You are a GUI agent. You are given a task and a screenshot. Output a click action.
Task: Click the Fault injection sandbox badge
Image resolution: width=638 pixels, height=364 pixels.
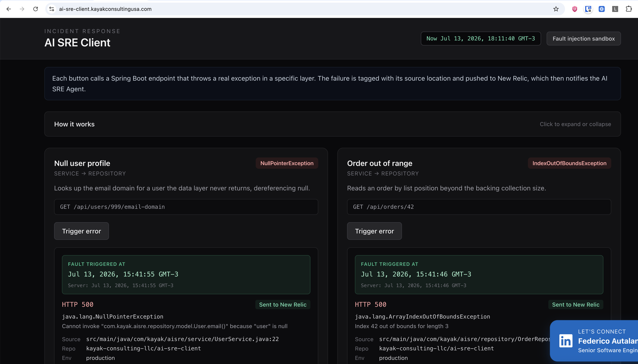584,39
